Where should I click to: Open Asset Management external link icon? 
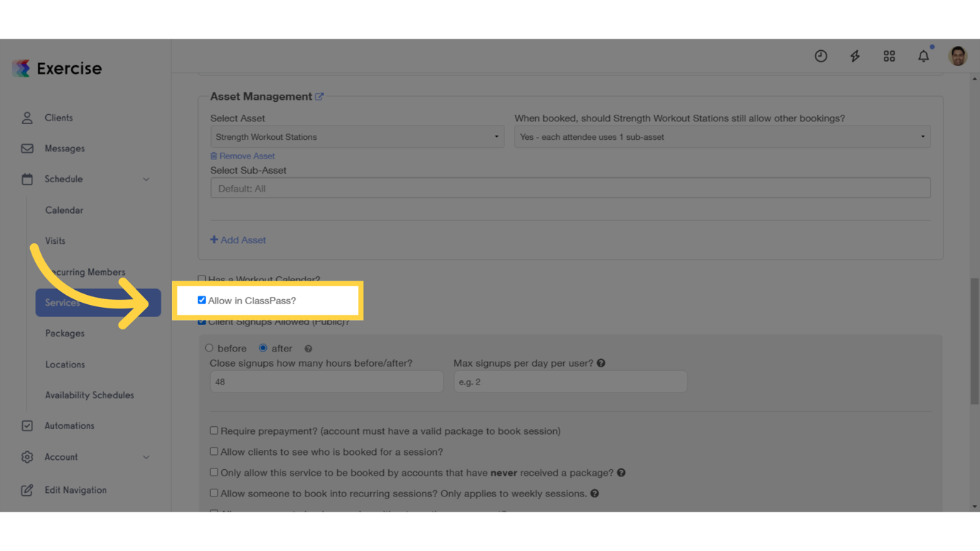click(319, 96)
